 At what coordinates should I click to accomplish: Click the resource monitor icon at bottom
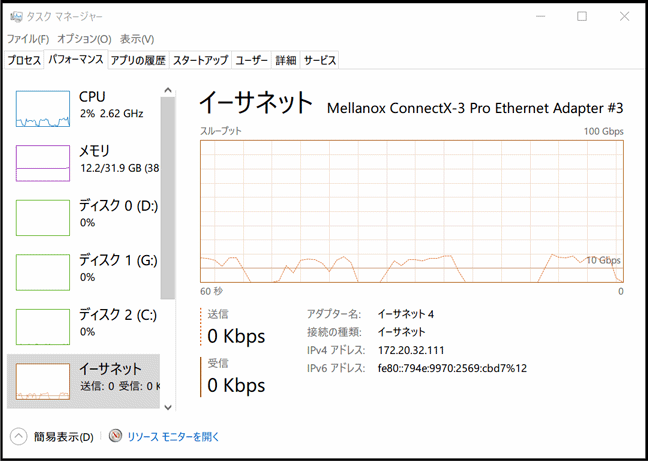click(116, 436)
